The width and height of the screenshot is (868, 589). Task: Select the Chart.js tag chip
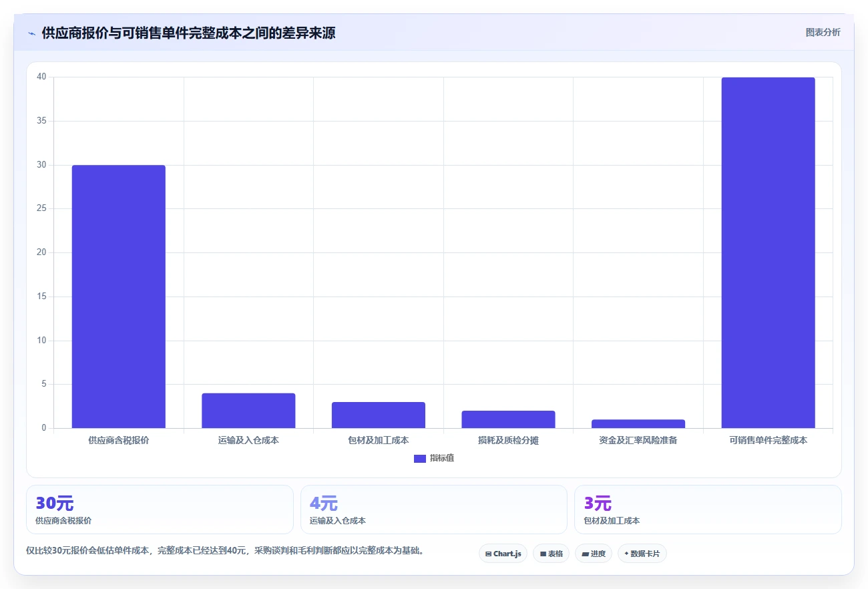[503, 554]
